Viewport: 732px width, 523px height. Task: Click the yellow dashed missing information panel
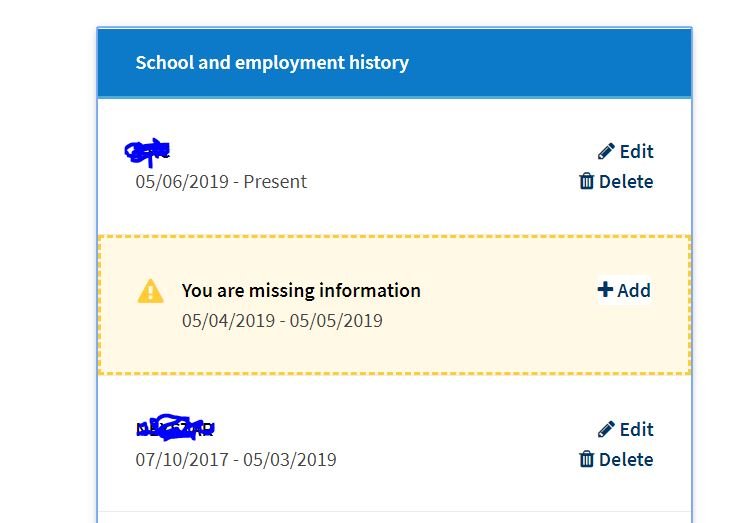394,305
